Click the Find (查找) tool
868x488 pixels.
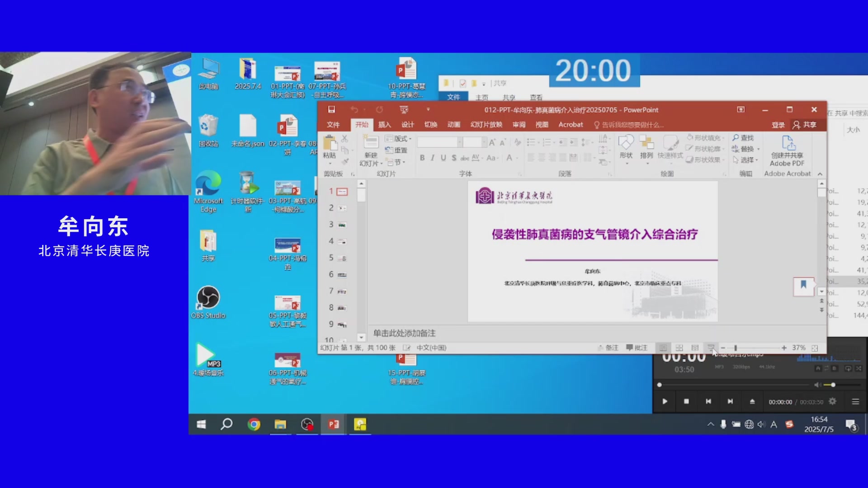pos(743,138)
